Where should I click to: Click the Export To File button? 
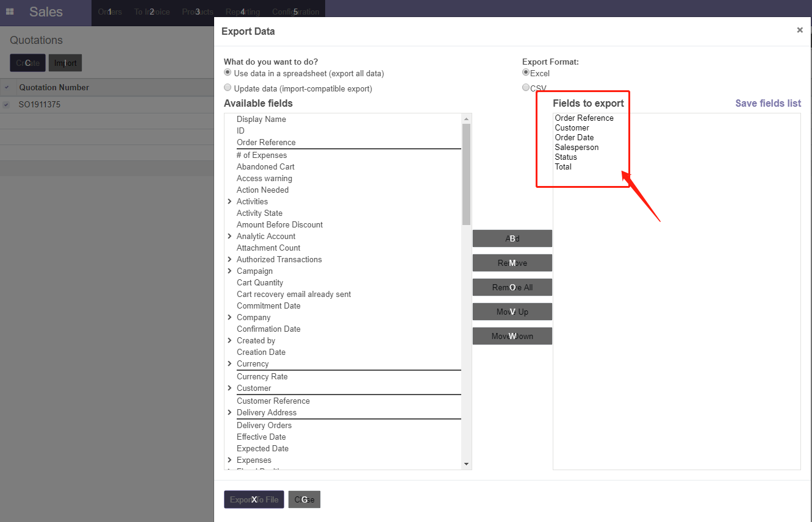tap(254, 499)
